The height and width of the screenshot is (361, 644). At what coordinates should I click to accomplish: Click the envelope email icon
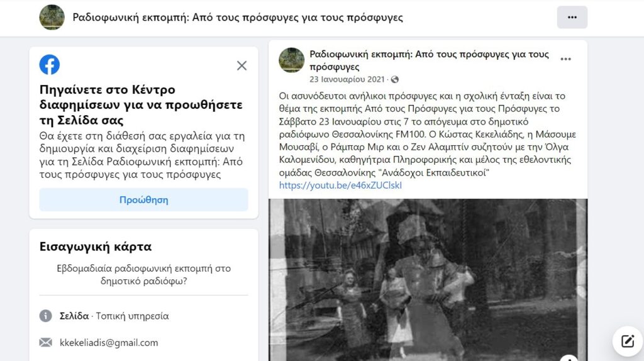point(45,343)
